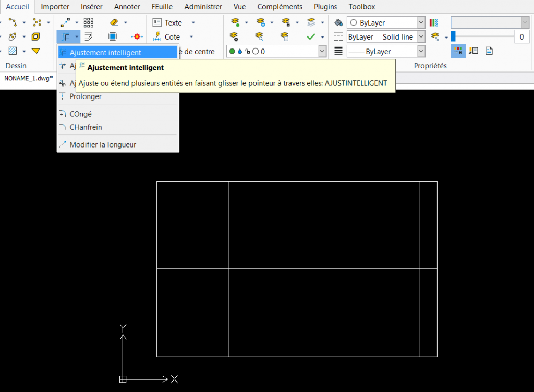Click the red explode tool icon
The width and height of the screenshot is (534, 392).
(x=137, y=36)
